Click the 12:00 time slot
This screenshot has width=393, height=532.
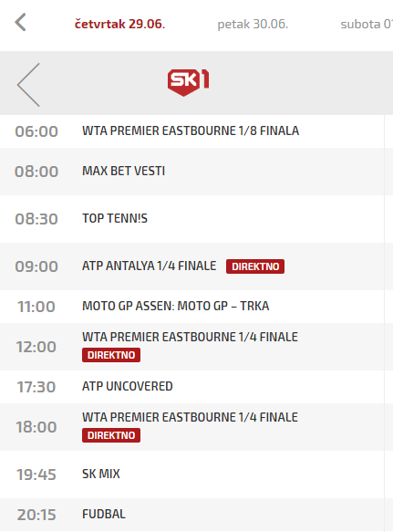[36, 347]
